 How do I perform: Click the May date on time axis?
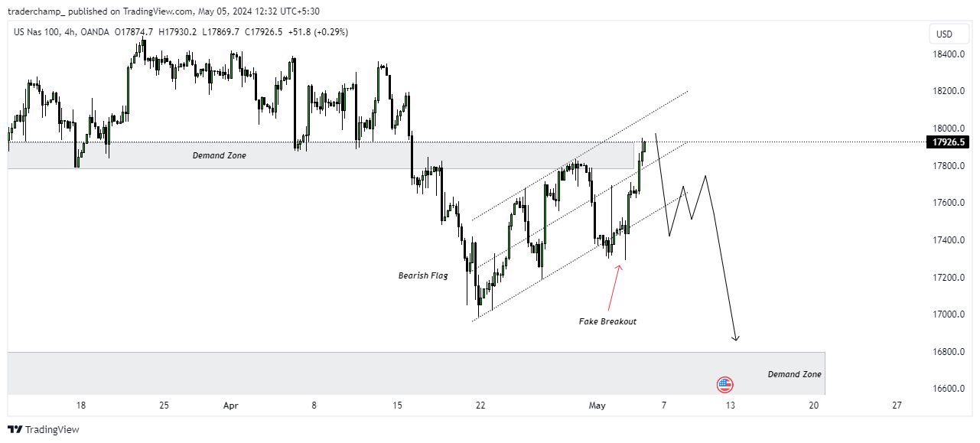597,406
